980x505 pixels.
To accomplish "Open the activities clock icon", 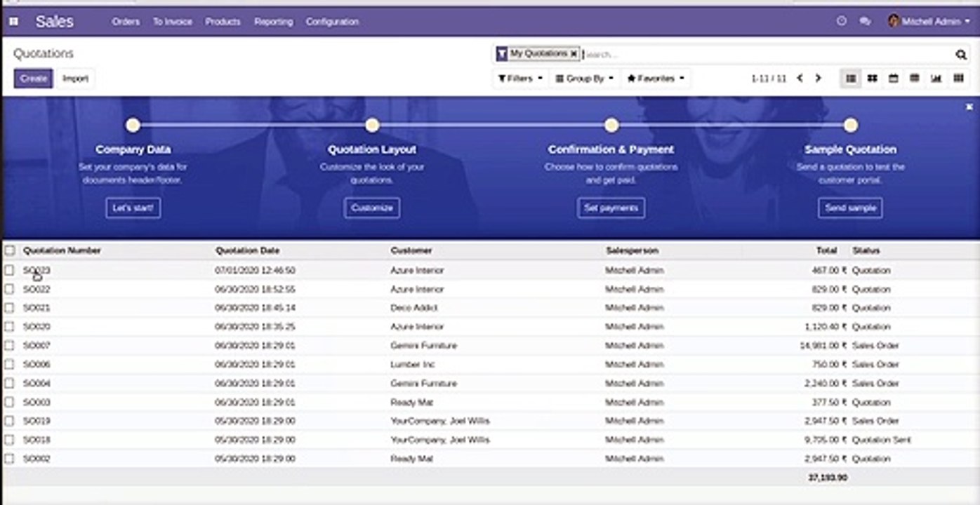I will coord(841,22).
